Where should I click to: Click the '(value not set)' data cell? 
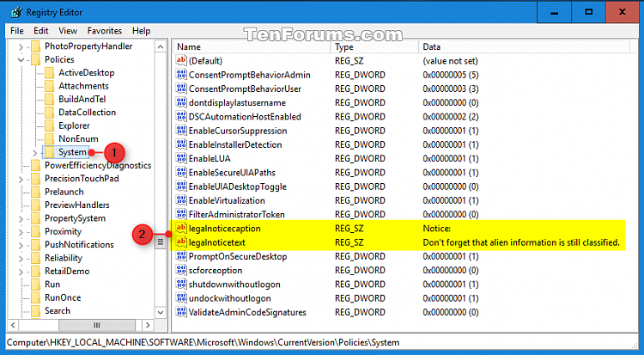coord(450,61)
